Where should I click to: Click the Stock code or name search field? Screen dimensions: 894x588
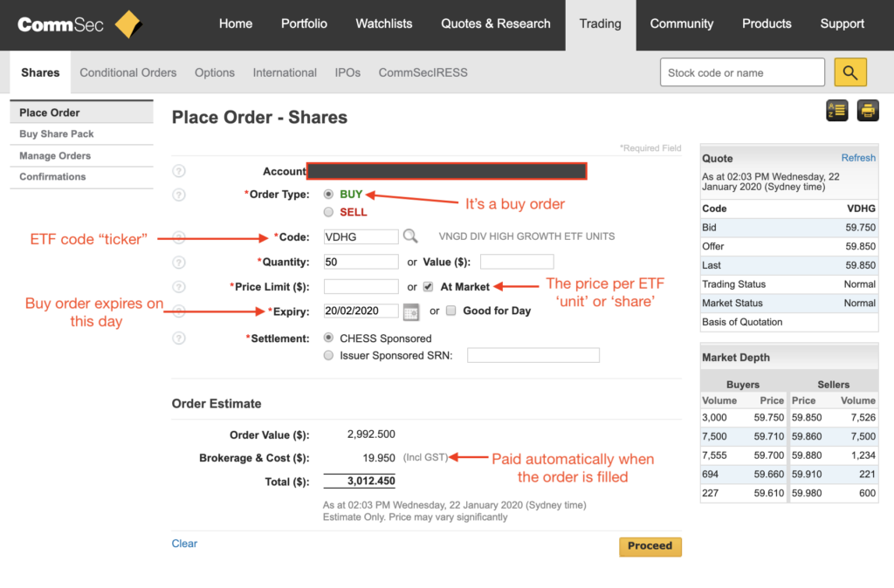(742, 72)
